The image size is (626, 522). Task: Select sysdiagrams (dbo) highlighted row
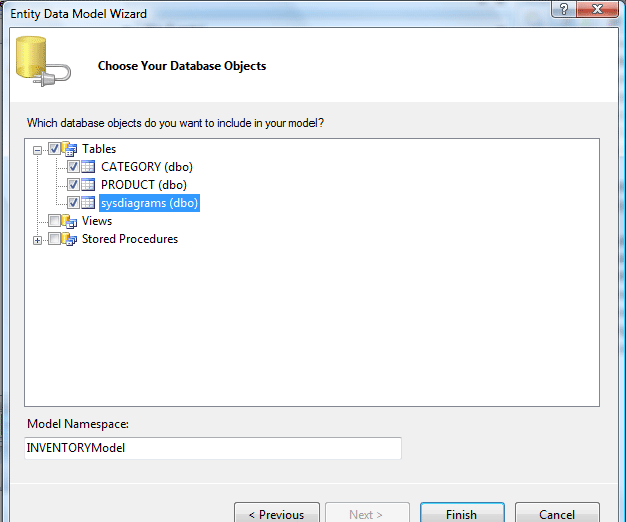(149, 203)
